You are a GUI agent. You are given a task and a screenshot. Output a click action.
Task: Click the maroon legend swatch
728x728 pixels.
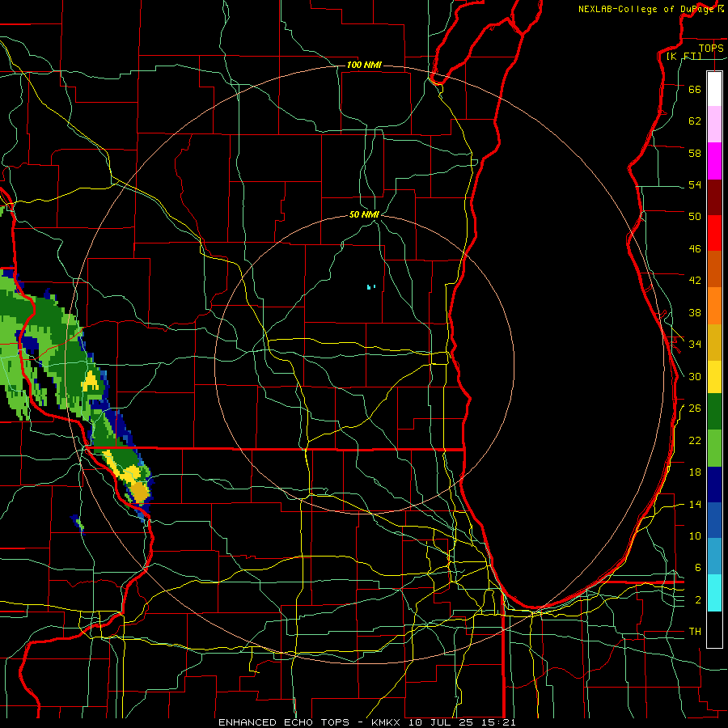(714, 197)
